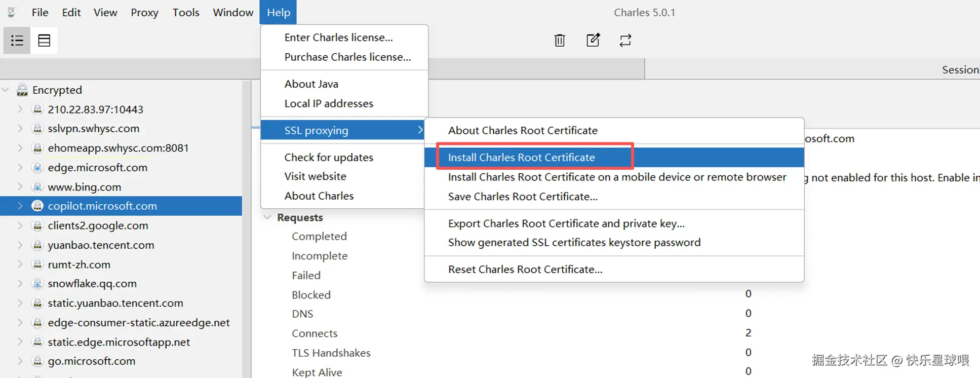Expand the www.bing.com host node
The image size is (980, 378).
point(20,187)
